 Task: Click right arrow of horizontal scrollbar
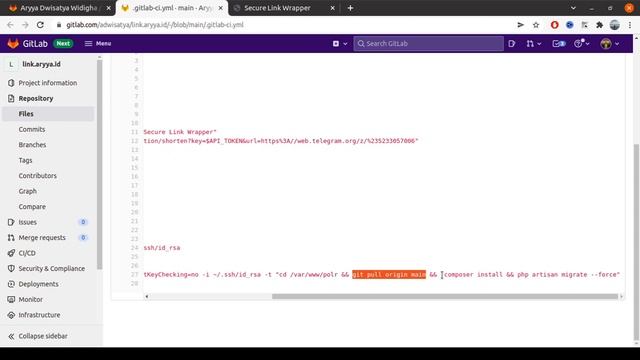(x=621, y=296)
